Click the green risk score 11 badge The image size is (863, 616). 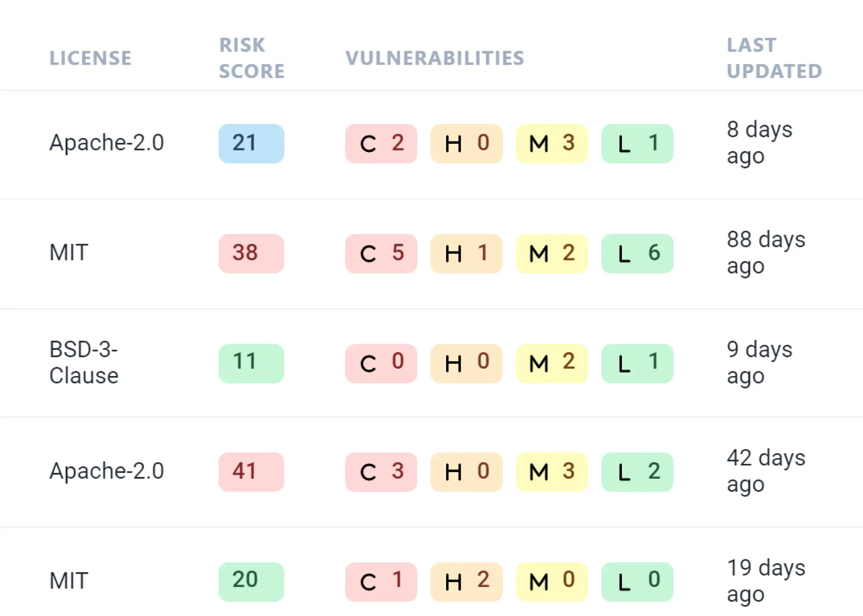(x=251, y=364)
